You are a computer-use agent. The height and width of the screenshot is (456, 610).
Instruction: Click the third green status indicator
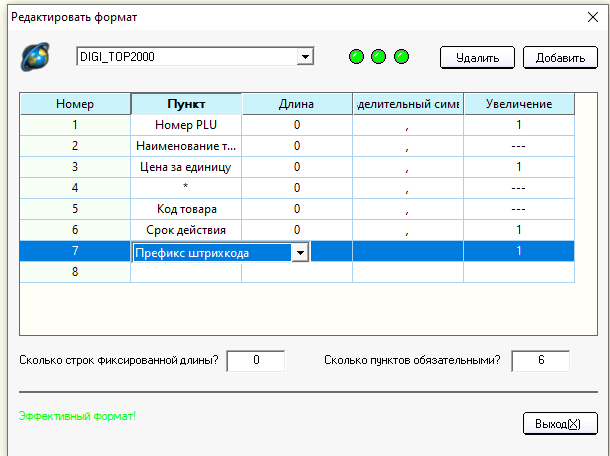pyautogui.click(x=401, y=56)
